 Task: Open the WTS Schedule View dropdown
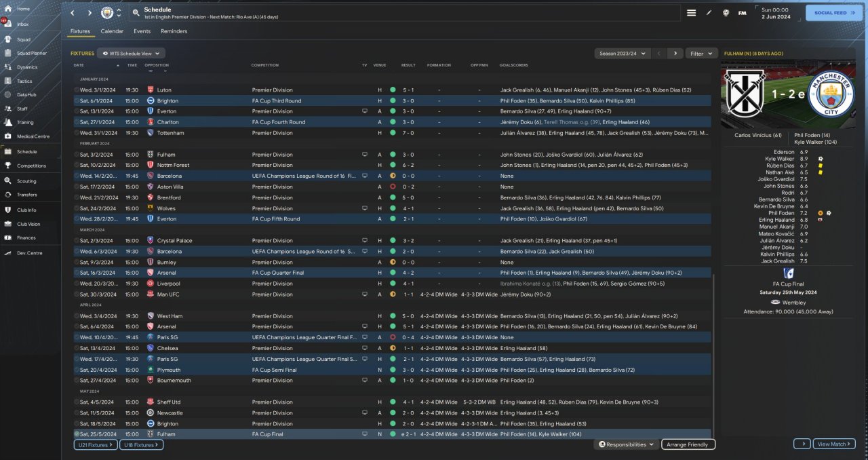click(132, 53)
